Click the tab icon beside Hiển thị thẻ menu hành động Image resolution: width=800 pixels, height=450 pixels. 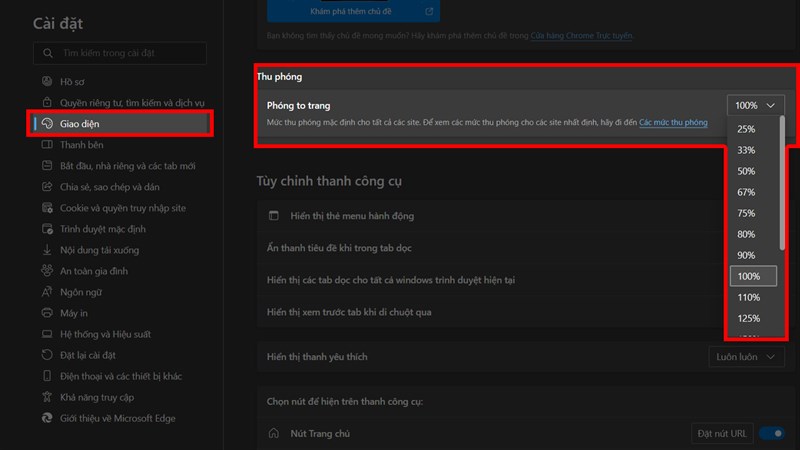[x=274, y=215]
